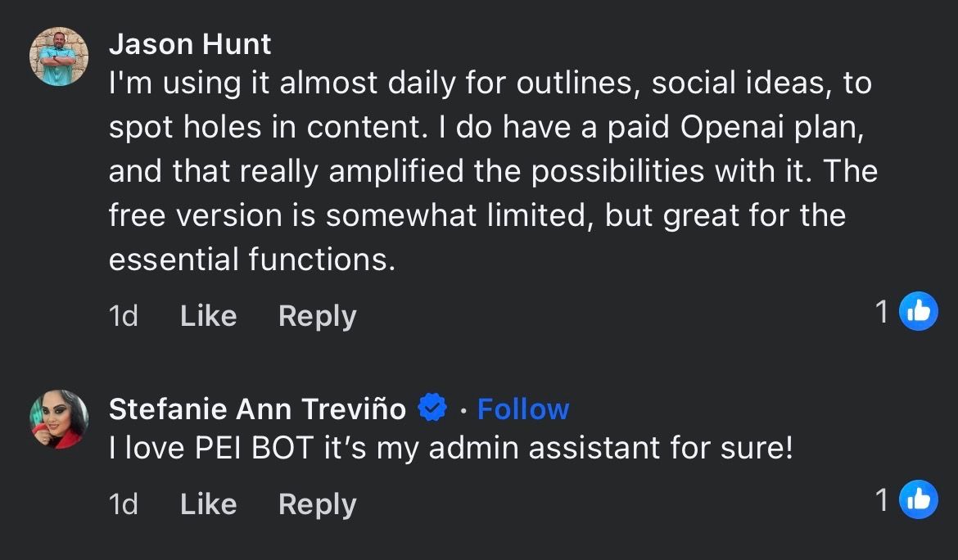
Task: Click the 'PEI BOT' text in Stefanie's comment
Action: [254, 448]
